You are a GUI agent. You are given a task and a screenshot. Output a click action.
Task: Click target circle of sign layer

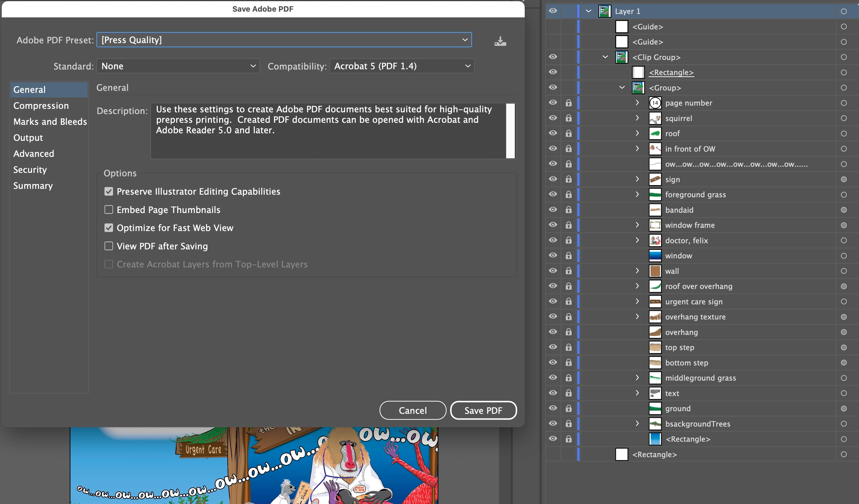(843, 180)
